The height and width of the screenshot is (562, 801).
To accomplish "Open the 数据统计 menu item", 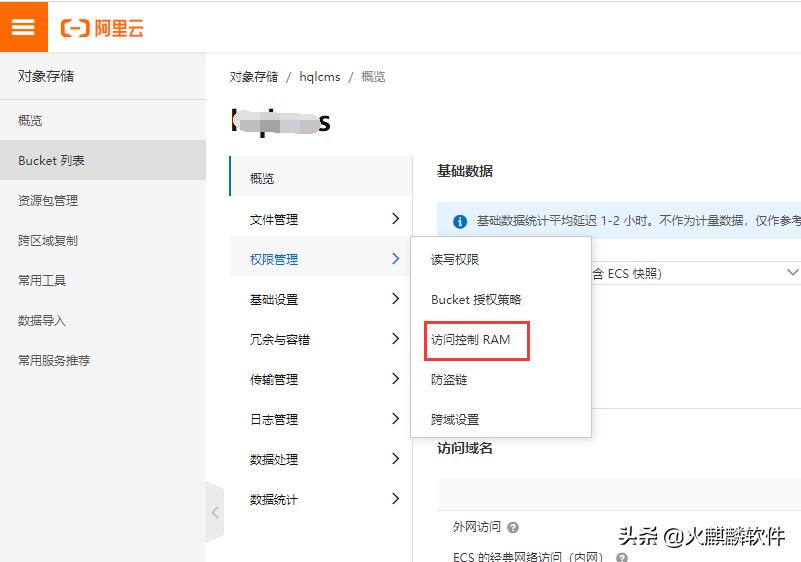I will coord(321,499).
